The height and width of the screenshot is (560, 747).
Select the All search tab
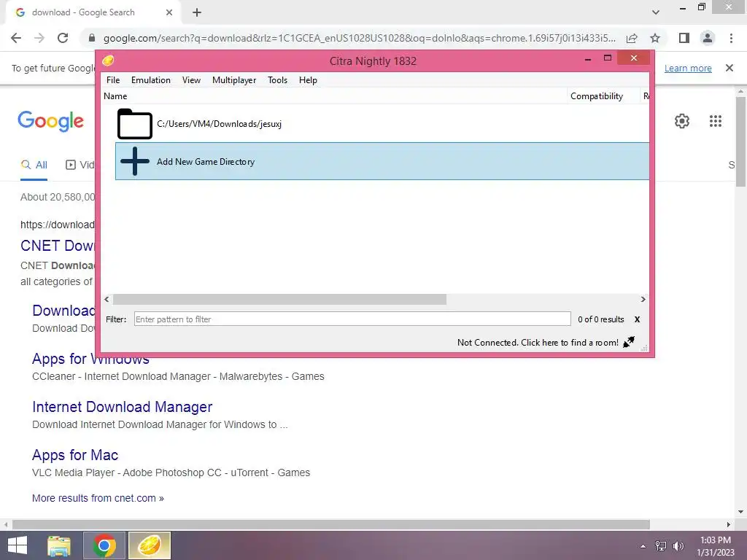(34, 165)
